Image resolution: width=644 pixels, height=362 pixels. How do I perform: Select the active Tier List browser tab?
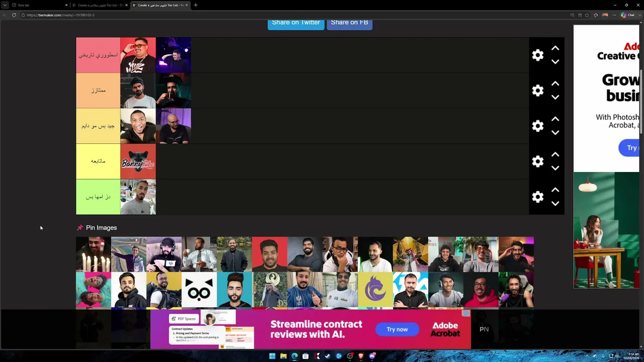pos(160,5)
